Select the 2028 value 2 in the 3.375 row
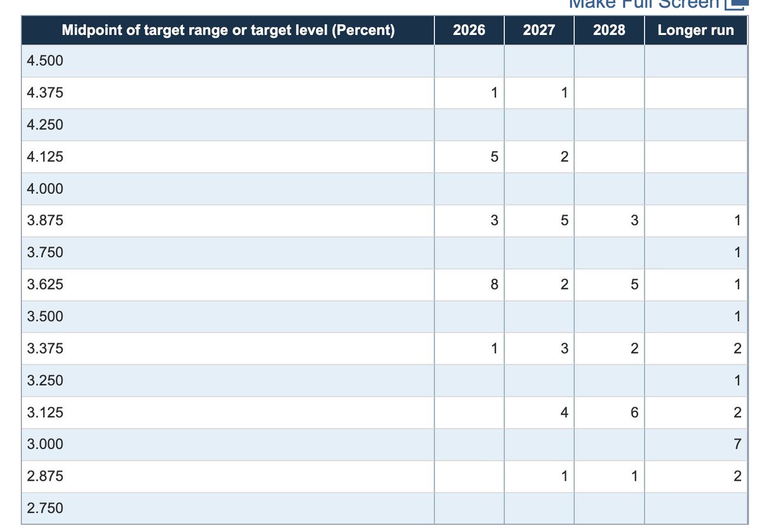Image resolution: width=762 pixels, height=532 pixels. [x=634, y=349]
